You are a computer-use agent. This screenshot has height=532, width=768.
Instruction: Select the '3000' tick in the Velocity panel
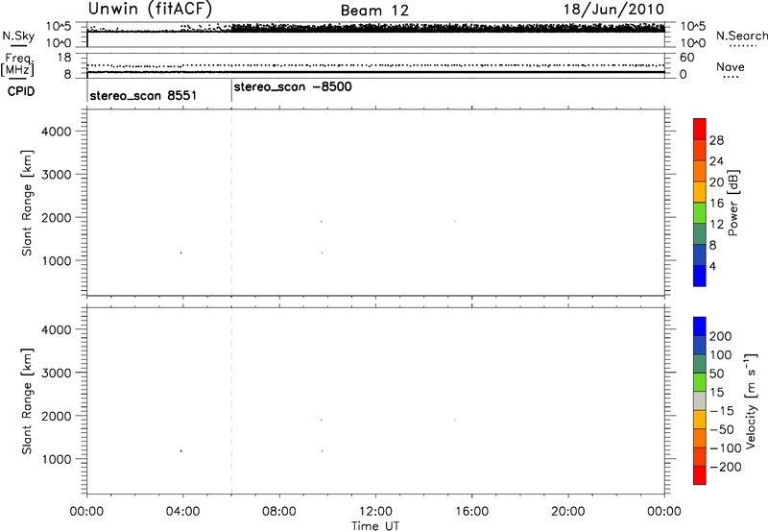[57, 373]
